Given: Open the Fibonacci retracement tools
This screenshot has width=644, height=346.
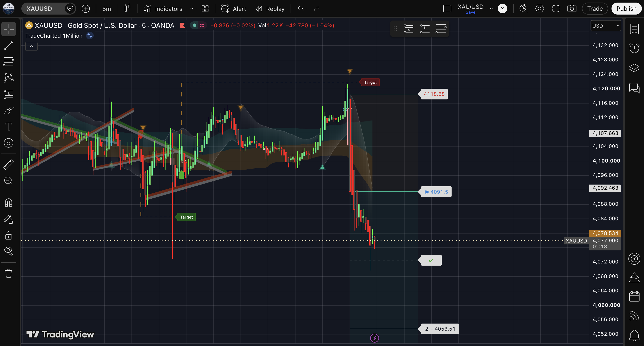Looking at the screenshot, I should click(x=9, y=62).
